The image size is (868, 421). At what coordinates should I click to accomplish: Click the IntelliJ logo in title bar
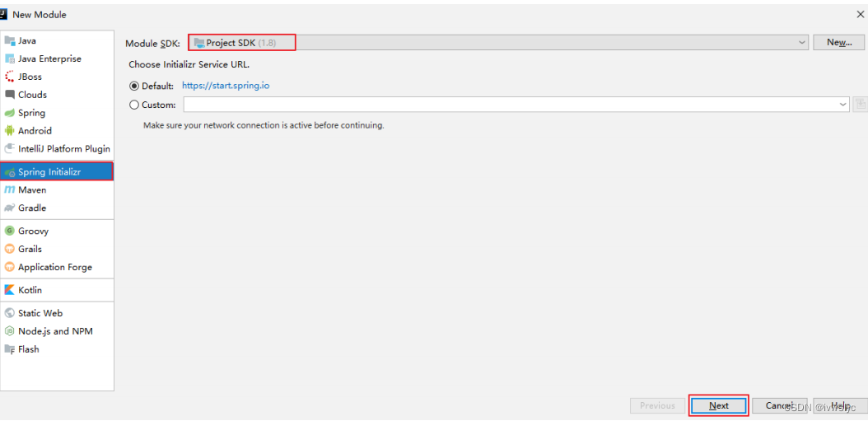click(3, 14)
